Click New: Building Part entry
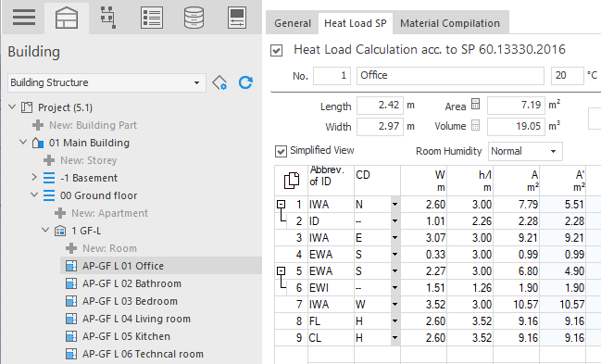This screenshot has width=601, height=364. point(93,125)
